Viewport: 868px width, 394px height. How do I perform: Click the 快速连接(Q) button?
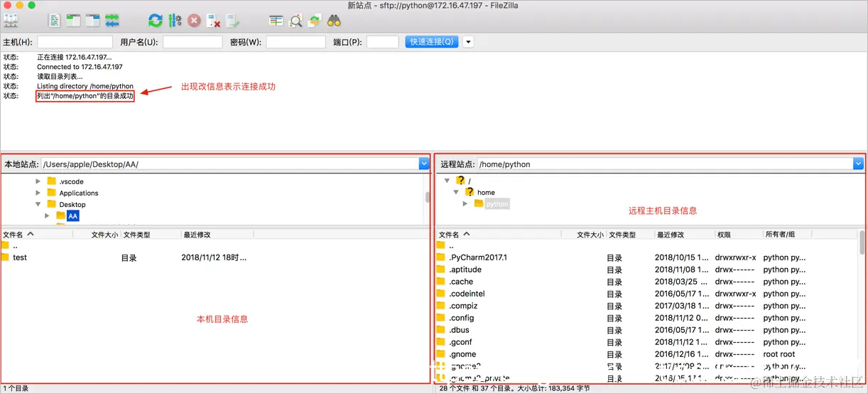(432, 42)
